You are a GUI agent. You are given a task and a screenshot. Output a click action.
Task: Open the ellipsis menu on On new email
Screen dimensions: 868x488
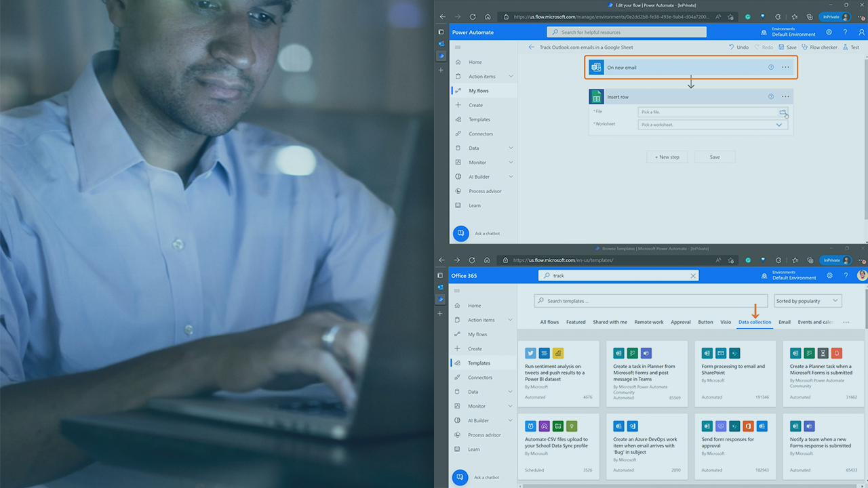coord(785,67)
